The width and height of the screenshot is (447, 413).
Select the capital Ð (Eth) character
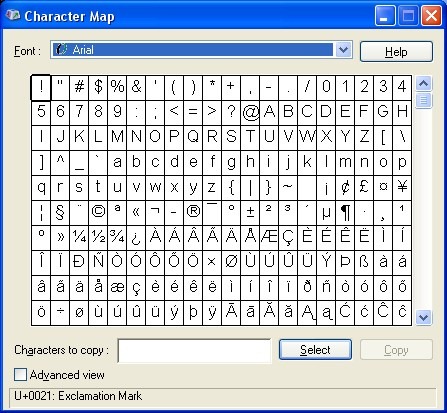(x=79, y=262)
